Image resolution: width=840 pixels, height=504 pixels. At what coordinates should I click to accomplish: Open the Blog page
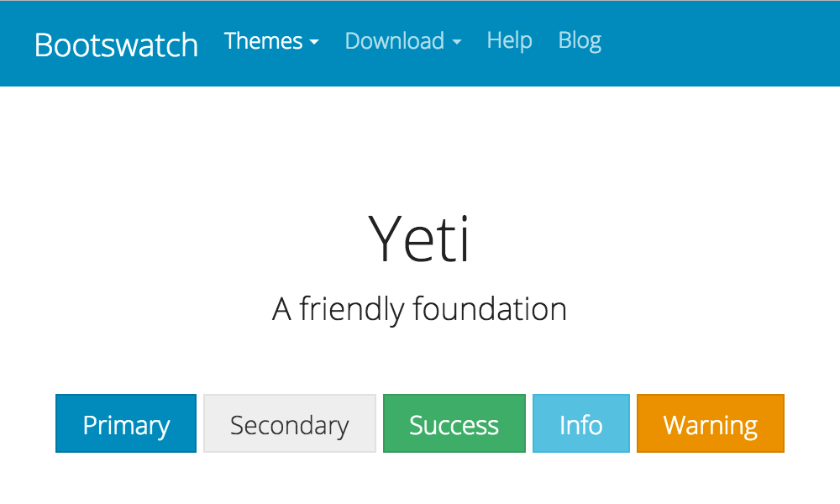coord(580,40)
